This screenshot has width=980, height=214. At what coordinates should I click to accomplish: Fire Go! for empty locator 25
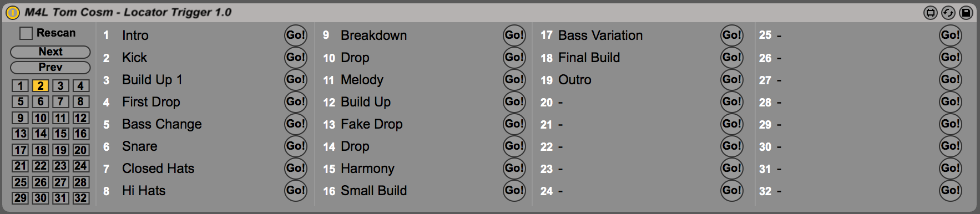pos(951,35)
